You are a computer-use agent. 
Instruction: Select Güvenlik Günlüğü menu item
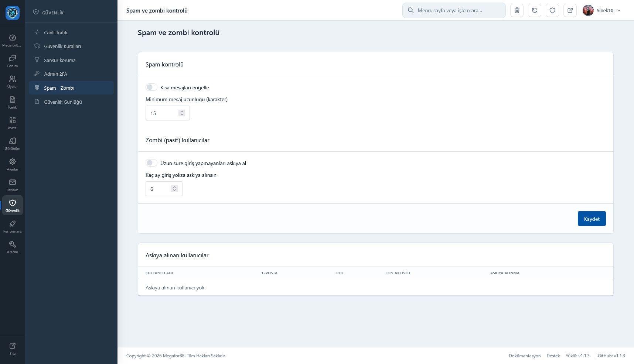pos(63,102)
